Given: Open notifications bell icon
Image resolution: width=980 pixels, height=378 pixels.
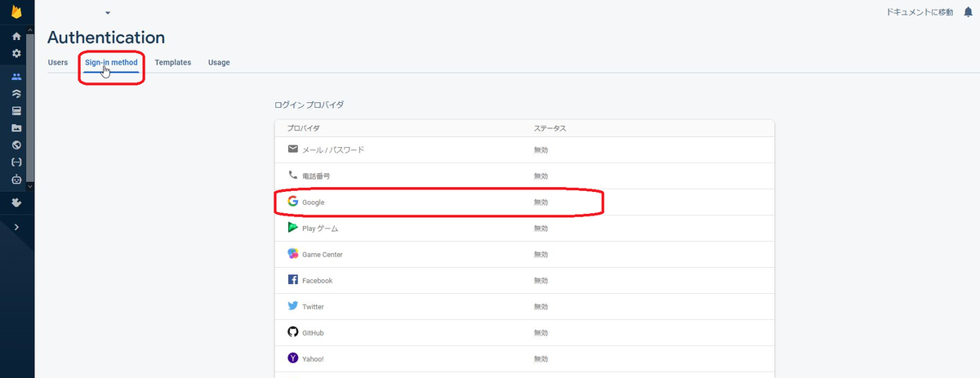Looking at the screenshot, I should (968, 12).
